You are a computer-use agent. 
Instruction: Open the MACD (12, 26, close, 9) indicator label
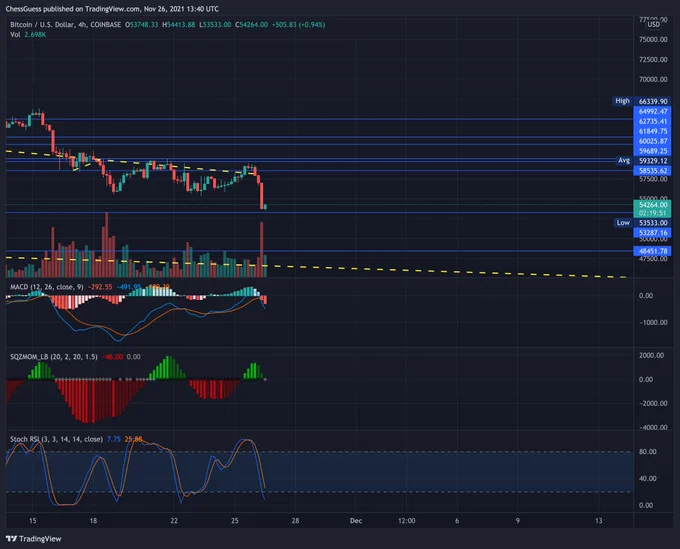coord(47,287)
